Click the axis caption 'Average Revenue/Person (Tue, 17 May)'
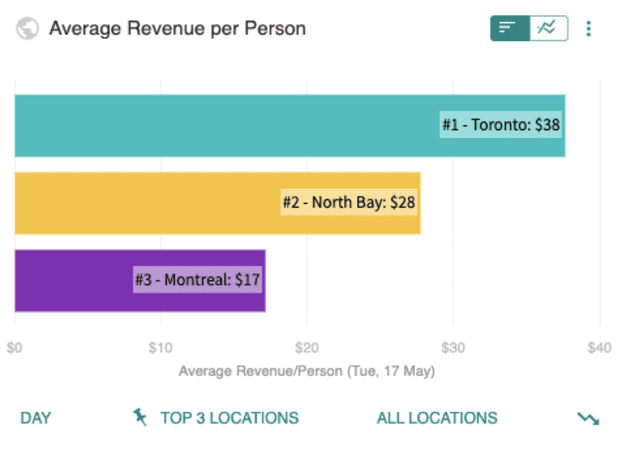This screenshot has height=452, width=626. [x=307, y=371]
